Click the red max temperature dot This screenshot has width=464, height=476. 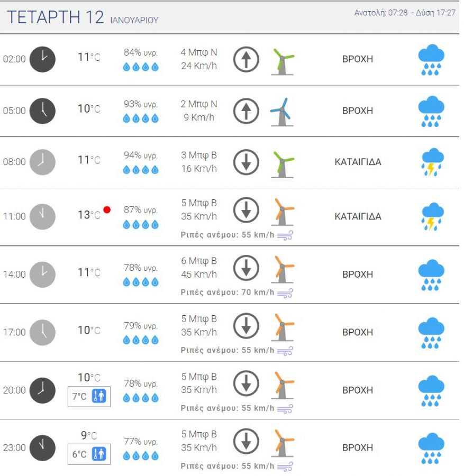point(107,210)
